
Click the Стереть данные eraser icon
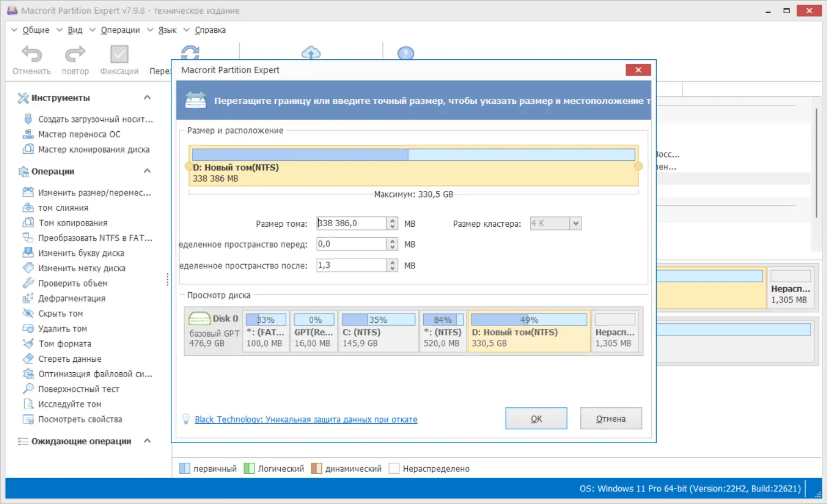coord(28,359)
